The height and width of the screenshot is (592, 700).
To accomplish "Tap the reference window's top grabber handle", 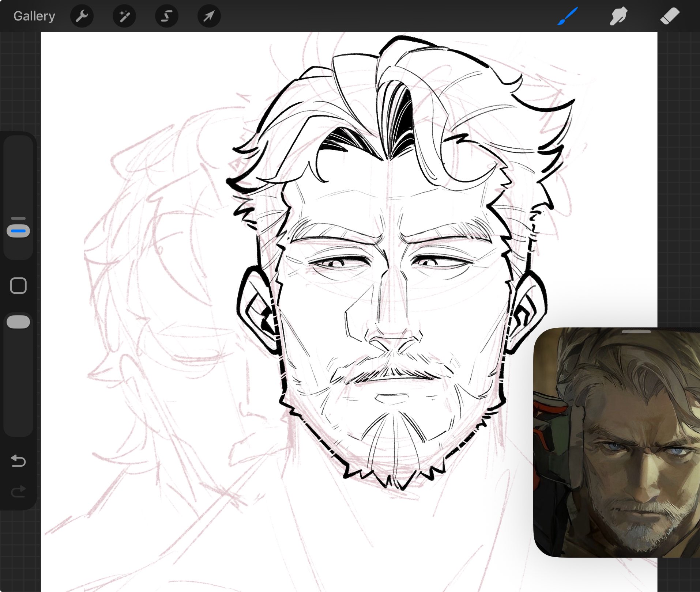I will tap(636, 332).
